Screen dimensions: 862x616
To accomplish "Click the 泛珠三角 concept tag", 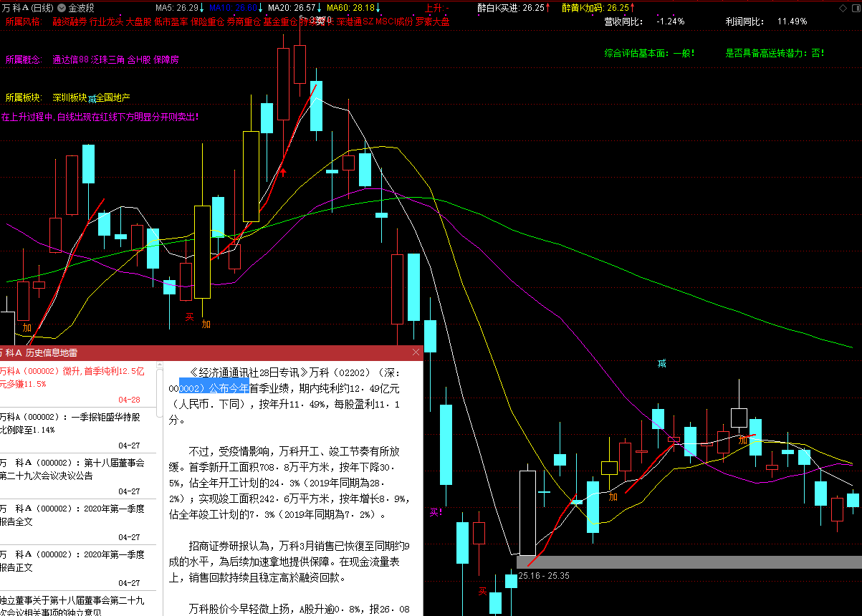I will 108,59.
